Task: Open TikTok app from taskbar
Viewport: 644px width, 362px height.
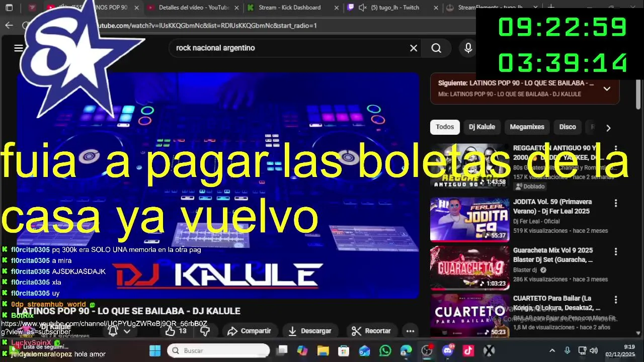Action: 468,350
